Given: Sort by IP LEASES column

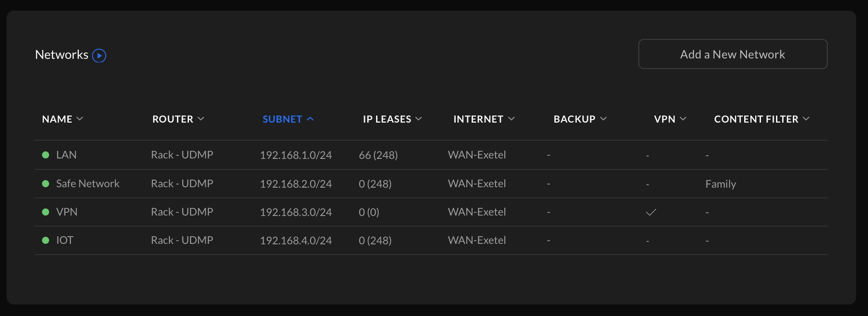Looking at the screenshot, I should point(392,119).
